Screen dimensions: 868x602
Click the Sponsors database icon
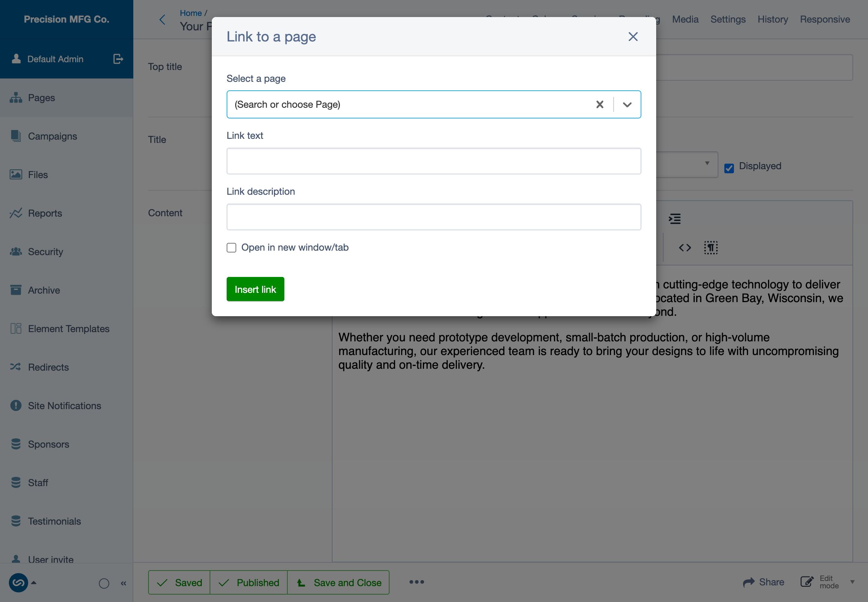tap(16, 444)
